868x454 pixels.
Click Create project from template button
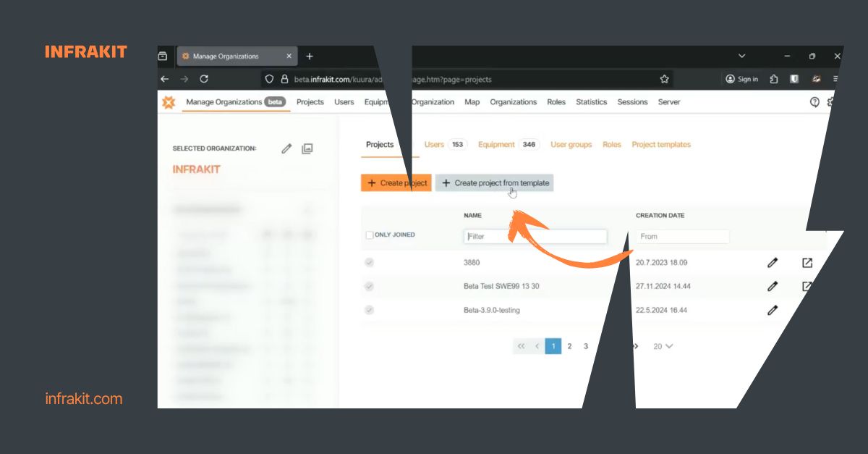pyautogui.click(x=494, y=183)
